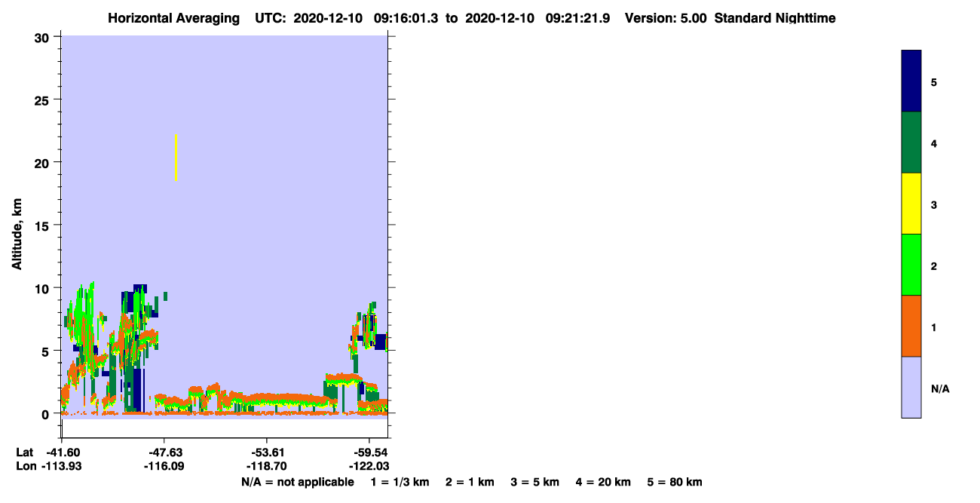Click the '4 = 20 km' legend text

pyautogui.click(x=603, y=482)
